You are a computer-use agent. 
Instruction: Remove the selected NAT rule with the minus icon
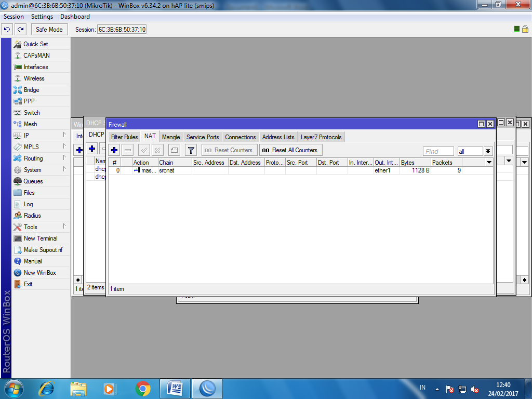point(128,150)
